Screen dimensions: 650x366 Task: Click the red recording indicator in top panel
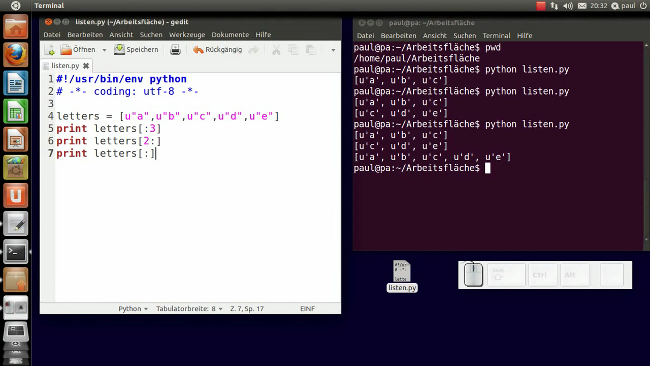(541, 6)
